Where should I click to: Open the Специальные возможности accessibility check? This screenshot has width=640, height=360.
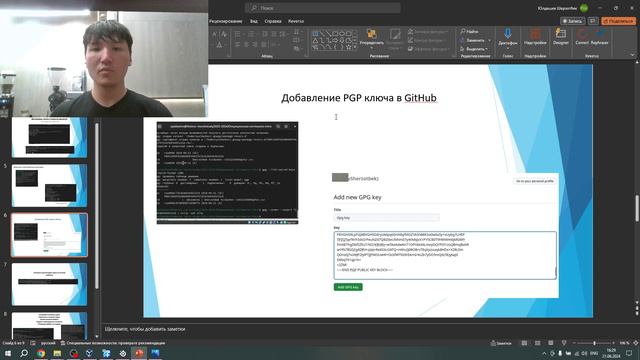pyautogui.click(x=113, y=343)
